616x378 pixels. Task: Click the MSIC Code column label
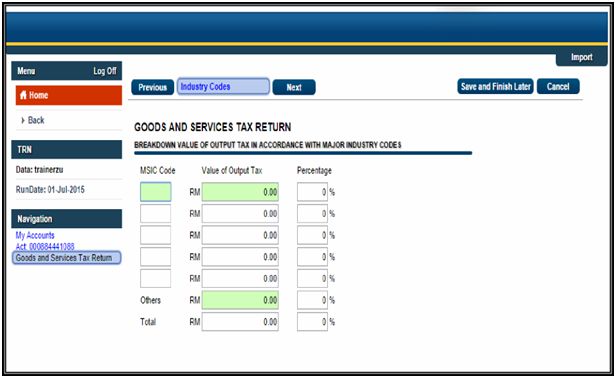pyautogui.click(x=158, y=171)
